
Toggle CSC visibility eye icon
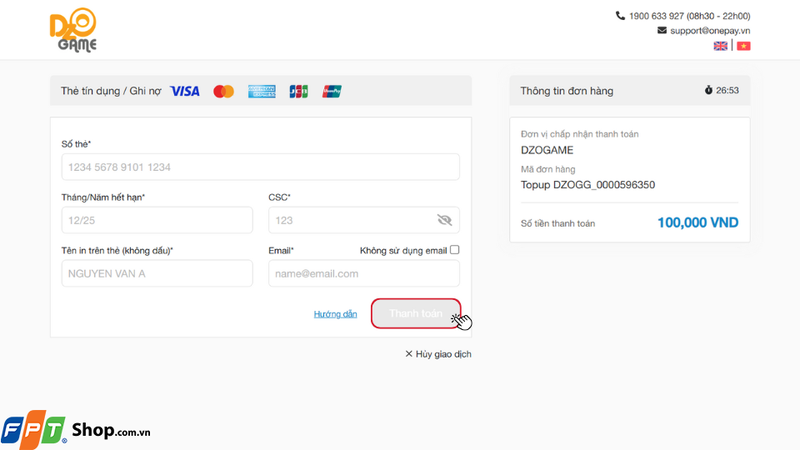(444, 220)
